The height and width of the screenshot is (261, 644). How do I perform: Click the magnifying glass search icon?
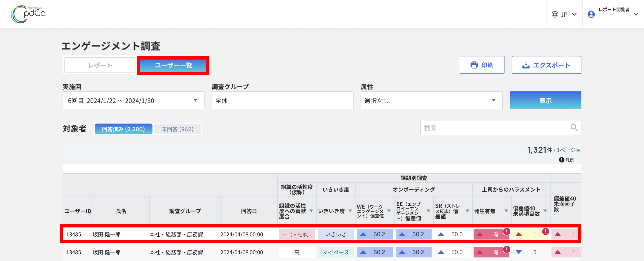[x=574, y=128]
